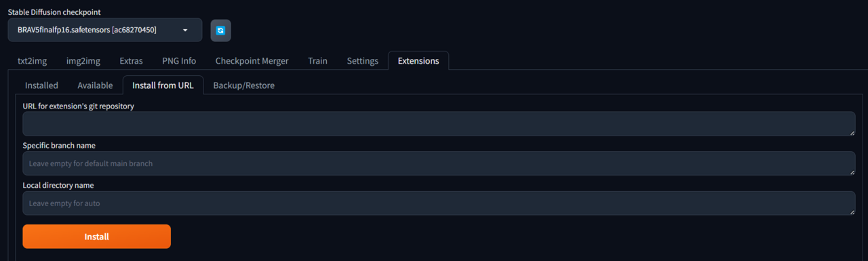Open the Settings tab
This screenshot has width=868, height=261.
click(363, 61)
